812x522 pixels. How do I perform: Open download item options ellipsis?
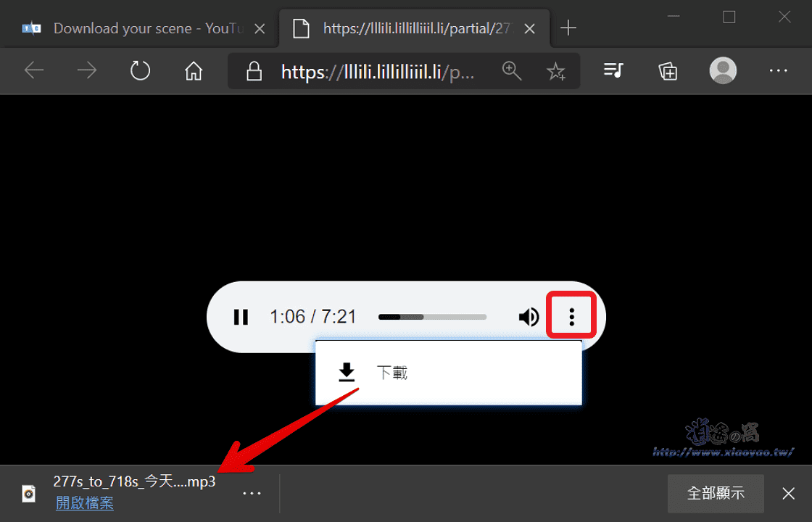[252, 493]
